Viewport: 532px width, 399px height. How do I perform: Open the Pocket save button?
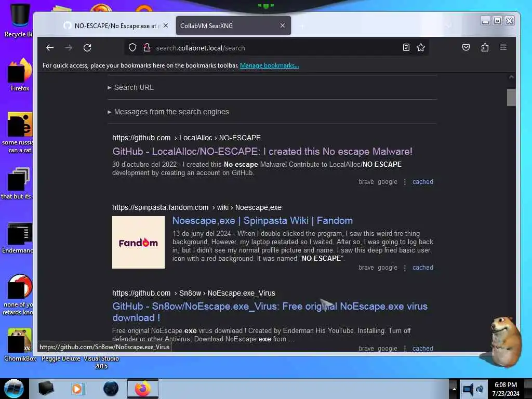(466, 47)
